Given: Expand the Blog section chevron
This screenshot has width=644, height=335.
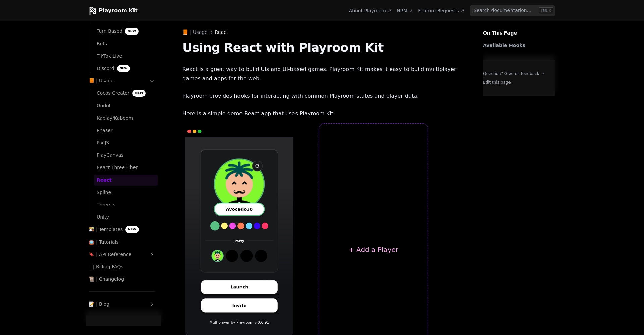Looking at the screenshot, I should [x=152, y=304].
